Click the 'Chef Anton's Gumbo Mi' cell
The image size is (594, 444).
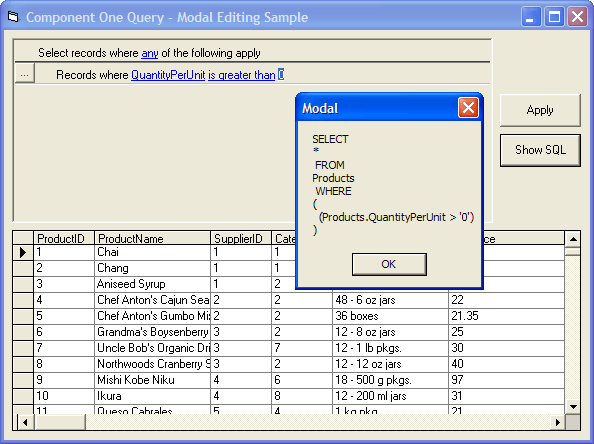[x=152, y=316]
